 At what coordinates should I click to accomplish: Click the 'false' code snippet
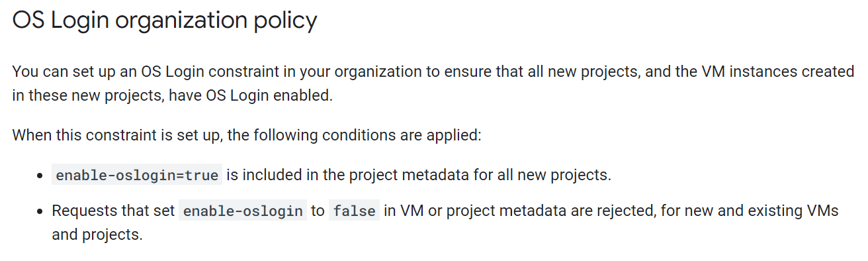pos(355,211)
